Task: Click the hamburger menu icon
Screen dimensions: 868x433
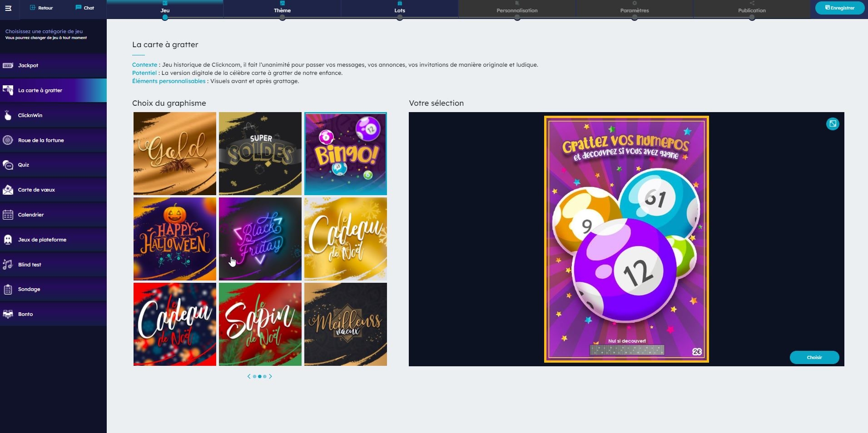Action: 8,8
